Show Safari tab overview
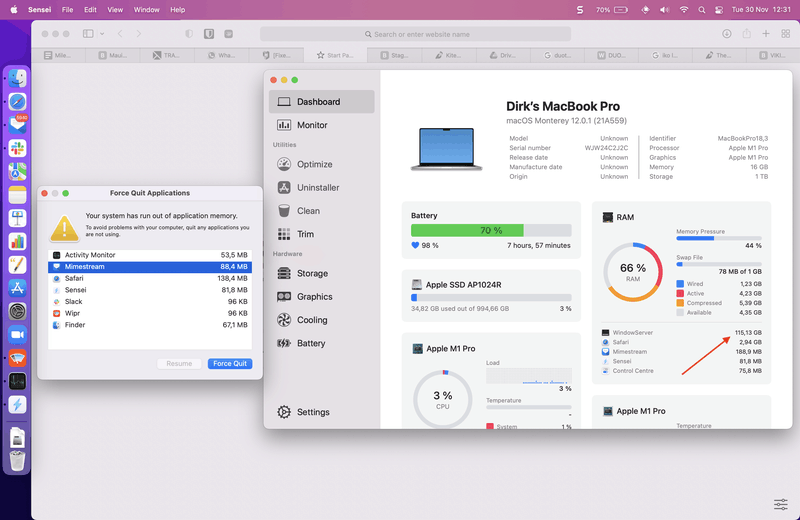800x520 pixels. [786, 34]
